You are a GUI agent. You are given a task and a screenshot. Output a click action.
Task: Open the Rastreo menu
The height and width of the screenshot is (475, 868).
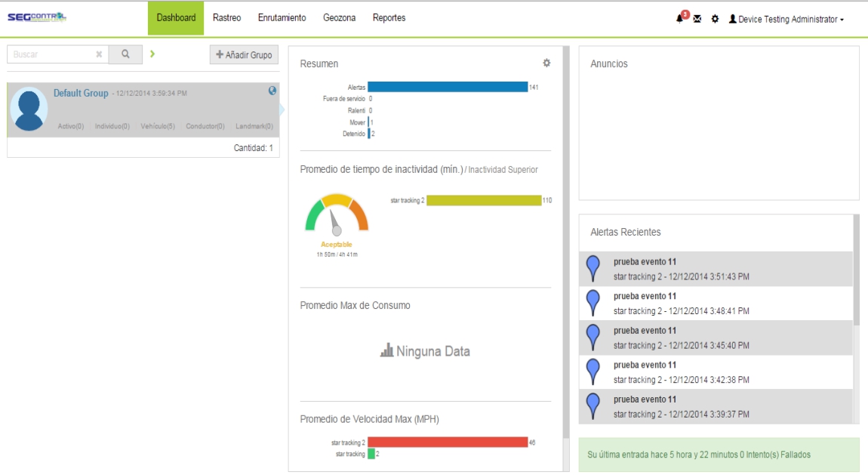(226, 18)
